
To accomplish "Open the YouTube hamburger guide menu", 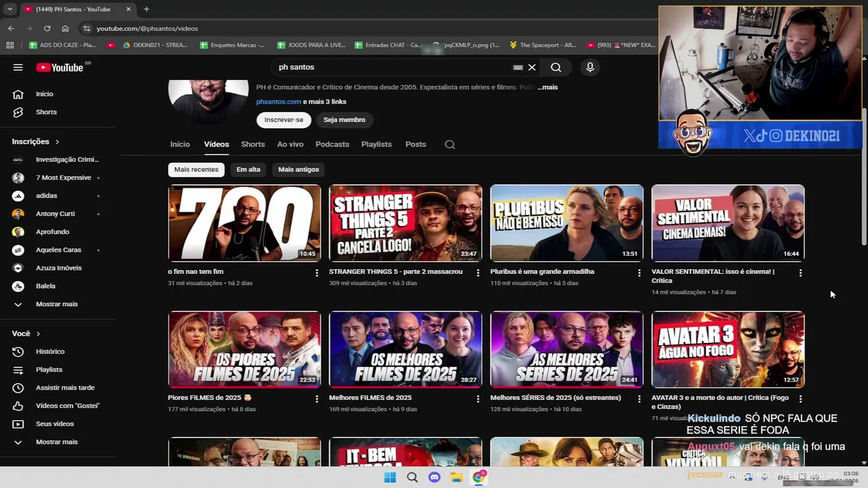I will click(x=18, y=67).
